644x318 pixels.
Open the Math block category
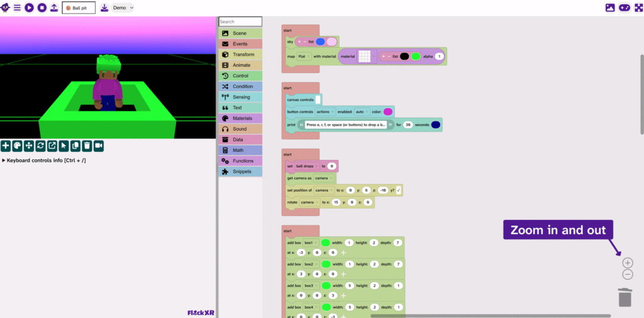click(240, 150)
